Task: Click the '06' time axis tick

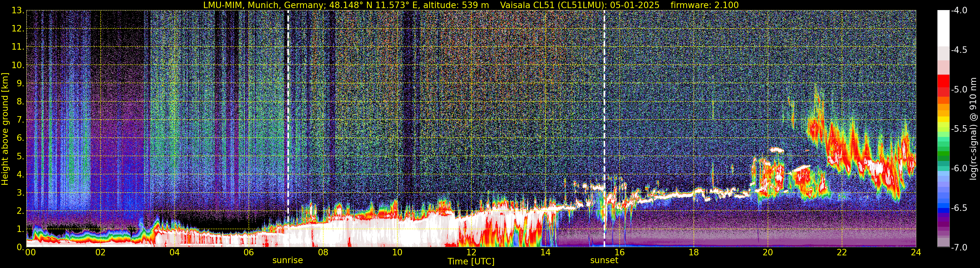Action: (x=249, y=252)
